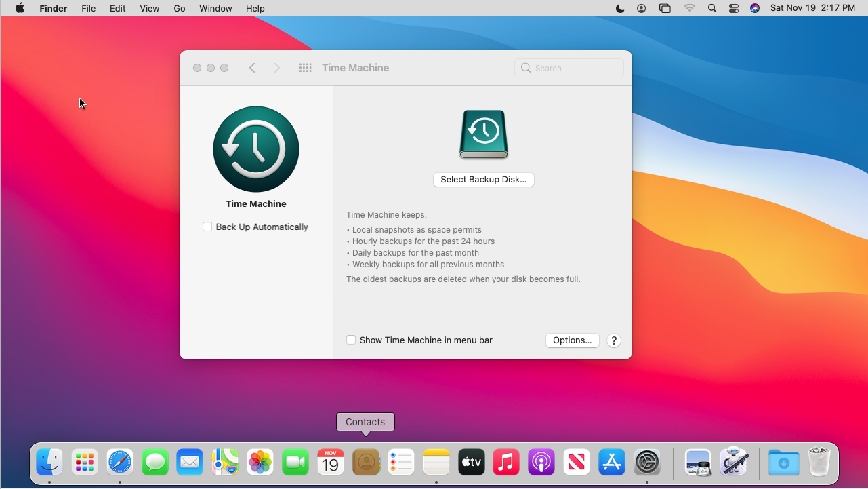The image size is (868, 489).
Task: Open Podcasts from the Dock
Action: coord(541,463)
